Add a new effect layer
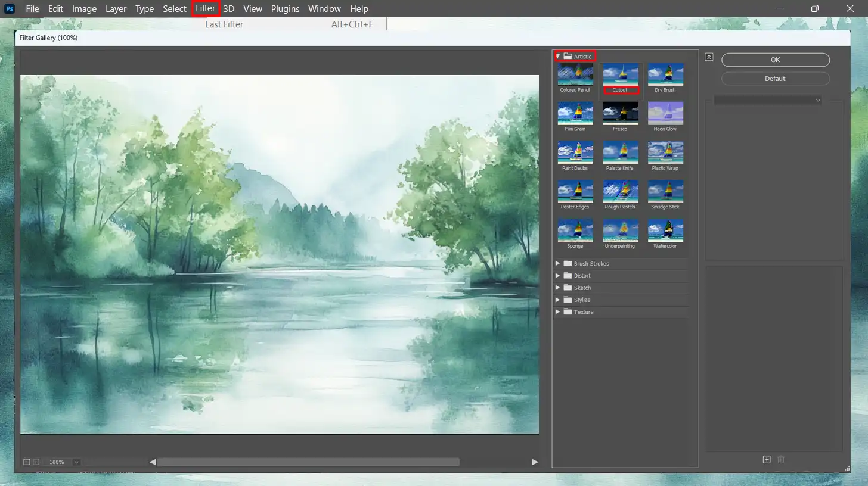 pyautogui.click(x=767, y=459)
